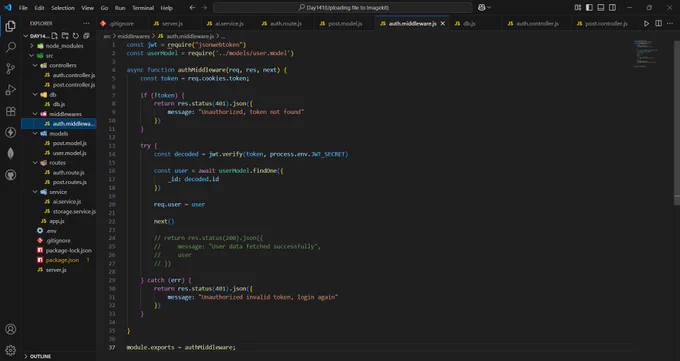Toggle the secondary side bar
Screen dimensions: 680x361
[612, 7]
